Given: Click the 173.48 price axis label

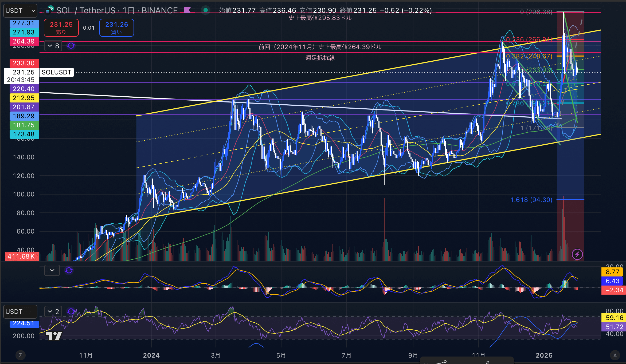Looking at the screenshot, I should (24, 134).
